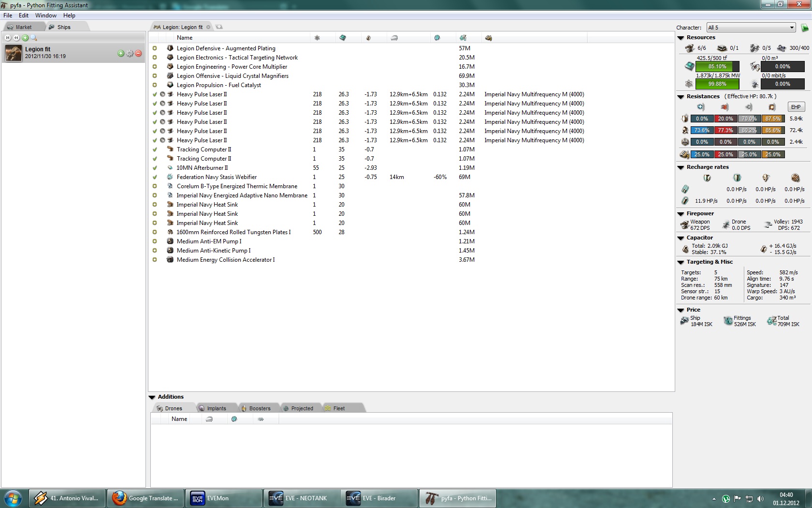Image resolution: width=812 pixels, height=508 pixels.
Task: Click the explosive resistance column icon
Action: 772,107
